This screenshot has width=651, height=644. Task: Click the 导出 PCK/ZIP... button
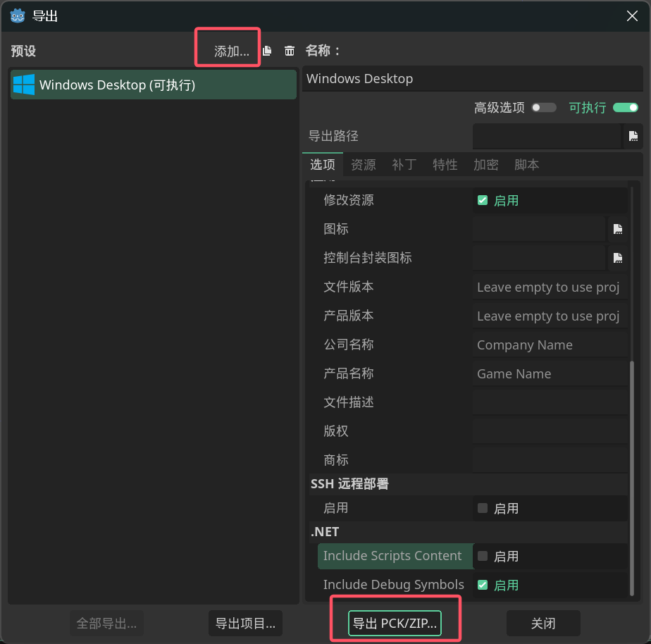point(395,624)
